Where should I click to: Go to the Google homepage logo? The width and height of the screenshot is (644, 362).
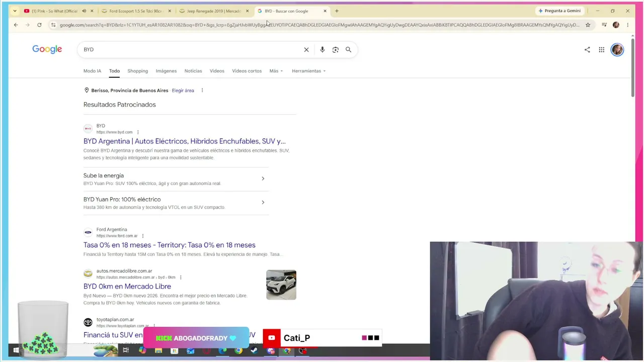[x=47, y=49]
